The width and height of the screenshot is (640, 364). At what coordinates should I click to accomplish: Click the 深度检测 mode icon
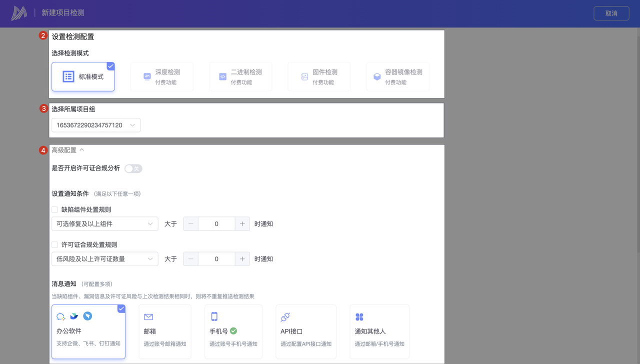click(147, 76)
